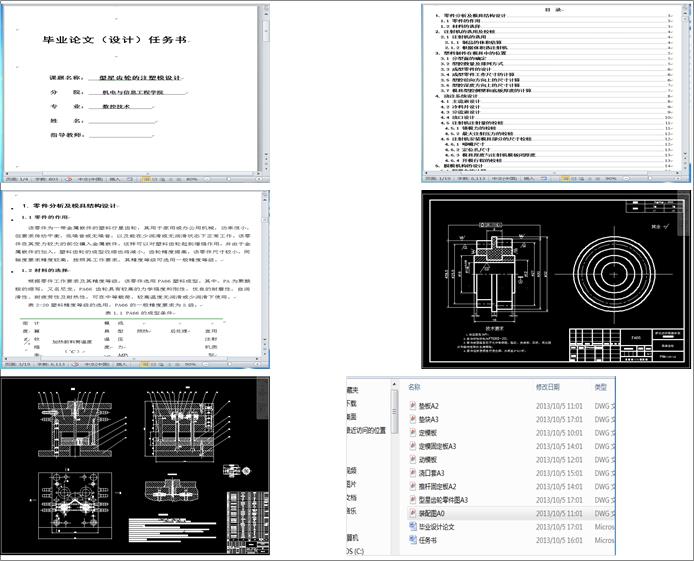Click date 2013/10/5 15:01 of 浇口套A3
The width and height of the screenshot is (694, 561).
(559, 473)
